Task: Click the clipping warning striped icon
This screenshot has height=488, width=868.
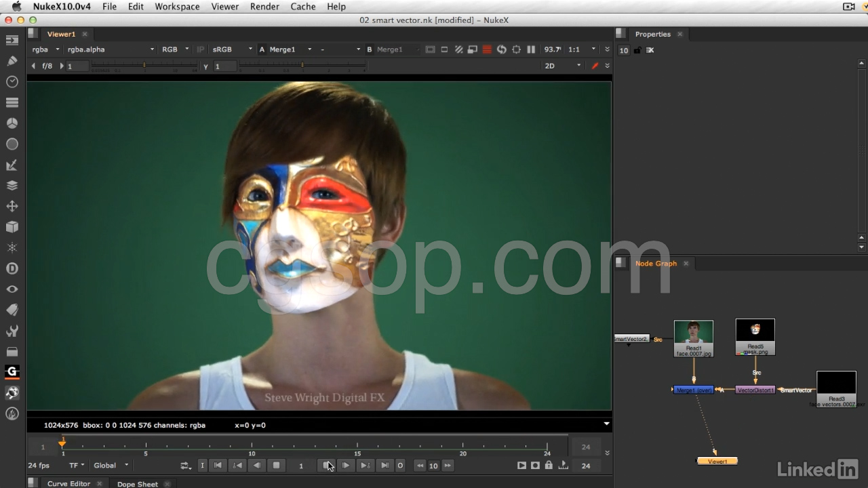Action: tap(458, 49)
